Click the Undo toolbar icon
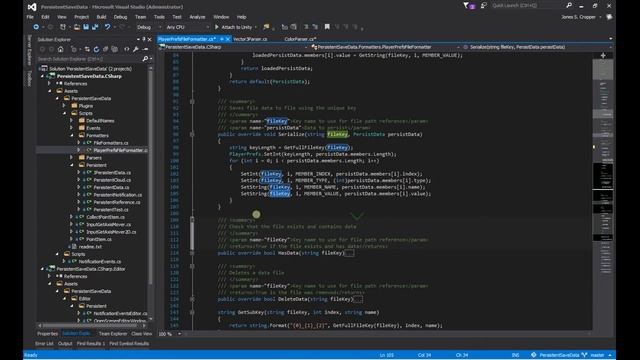Screen dimensions: 640x360 tap(107, 27)
